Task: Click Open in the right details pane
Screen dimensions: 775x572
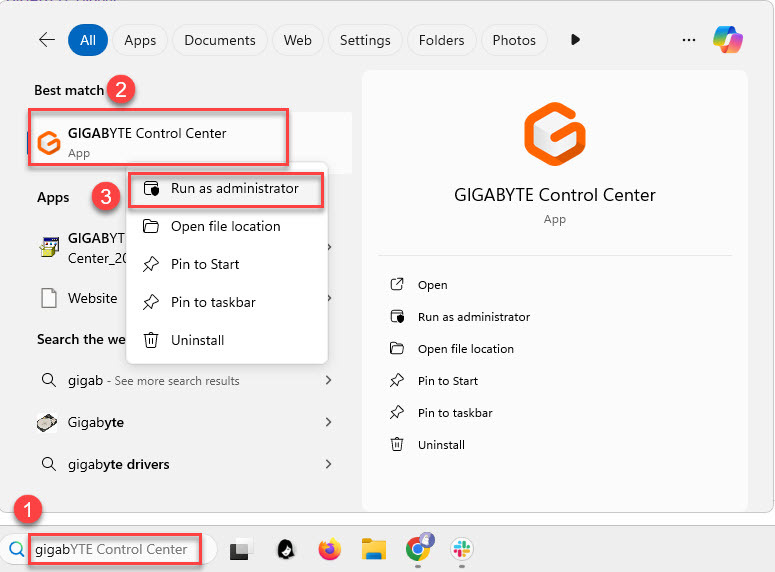Action: tap(432, 285)
